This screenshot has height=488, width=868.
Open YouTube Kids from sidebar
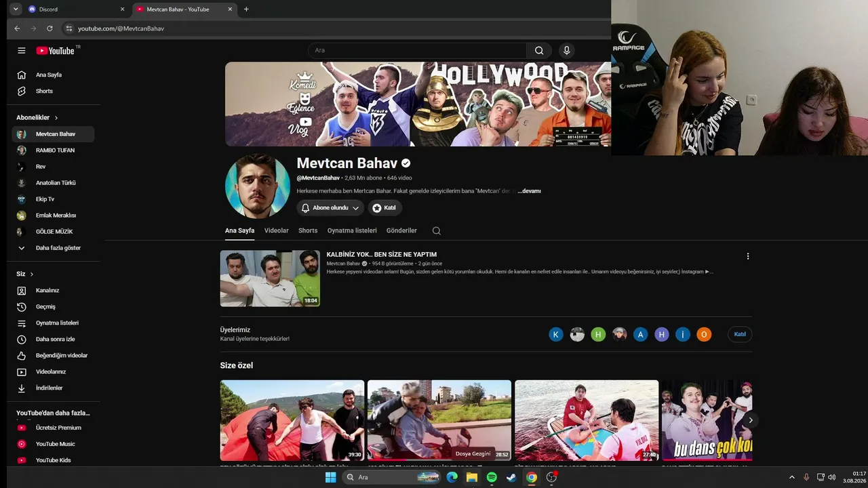click(x=53, y=460)
